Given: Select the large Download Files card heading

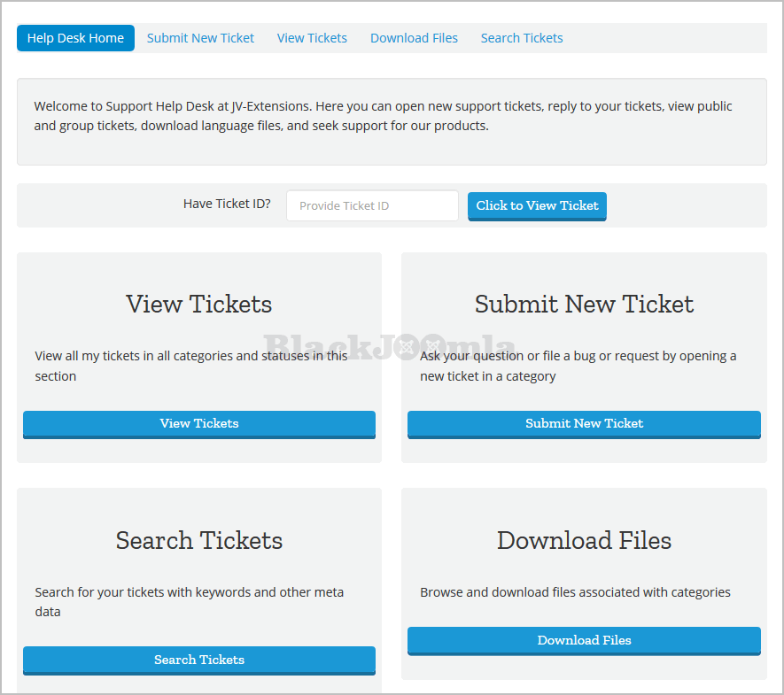Looking at the screenshot, I should coord(584,540).
